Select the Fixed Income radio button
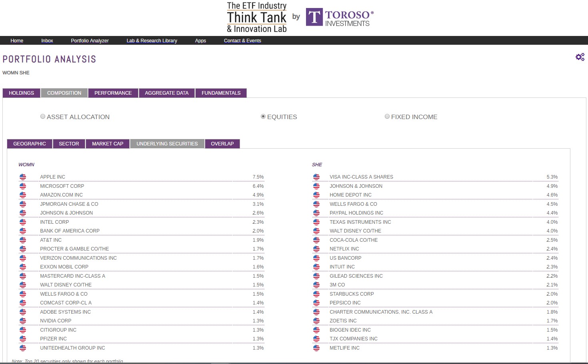The image size is (588, 364). click(x=387, y=116)
